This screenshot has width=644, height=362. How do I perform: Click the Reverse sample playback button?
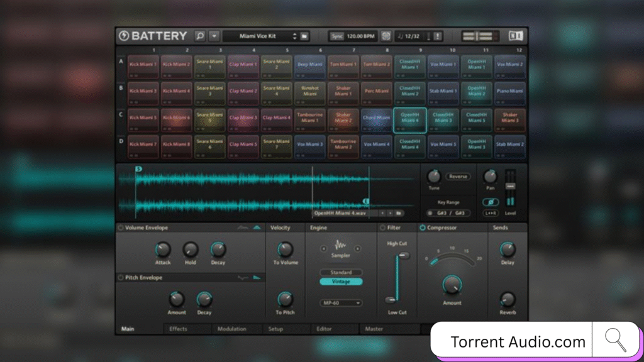458,177
